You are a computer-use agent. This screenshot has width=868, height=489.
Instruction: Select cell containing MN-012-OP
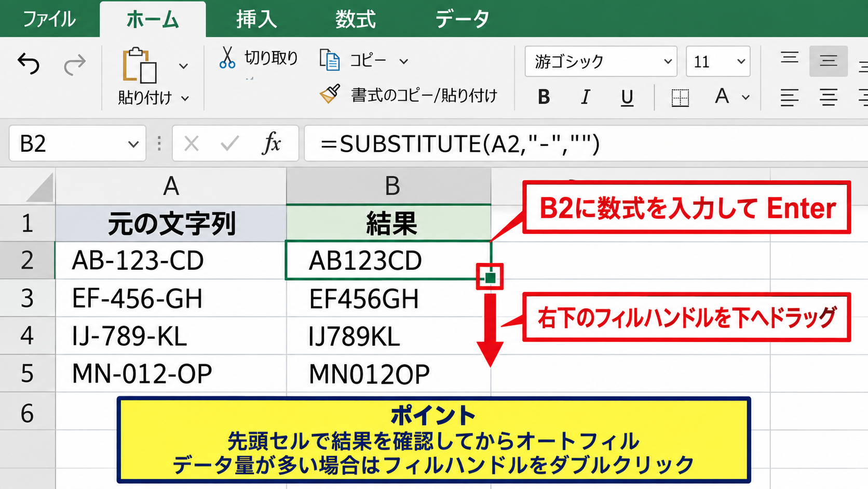click(x=171, y=374)
